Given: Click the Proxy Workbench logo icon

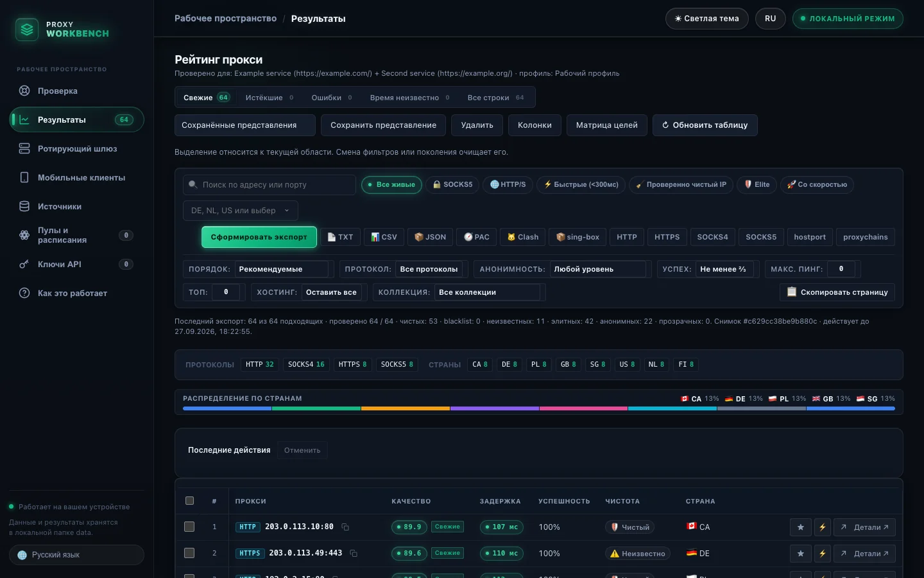Looking at the screenshot, I should click(x=27, y=29).
